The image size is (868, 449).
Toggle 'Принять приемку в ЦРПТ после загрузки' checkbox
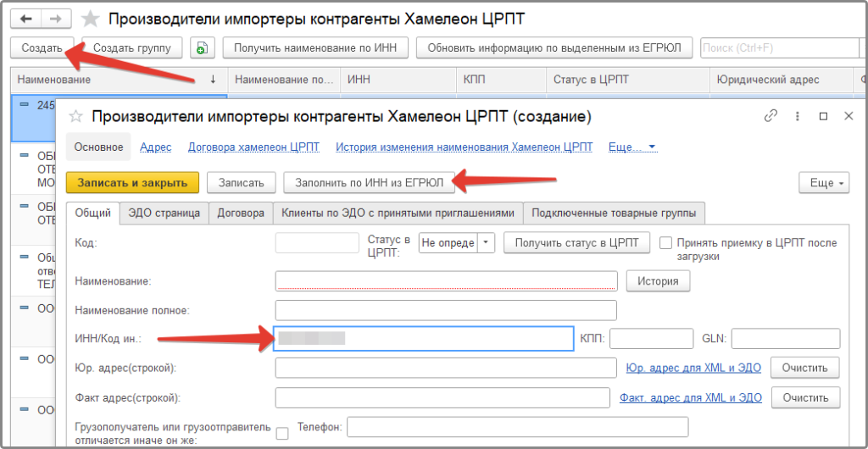coord(666,243)
